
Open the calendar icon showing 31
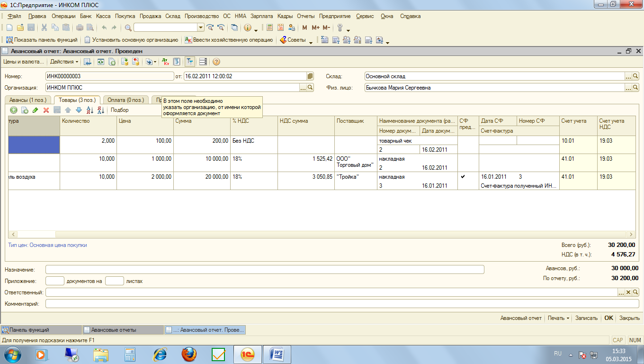coord(281,27)
